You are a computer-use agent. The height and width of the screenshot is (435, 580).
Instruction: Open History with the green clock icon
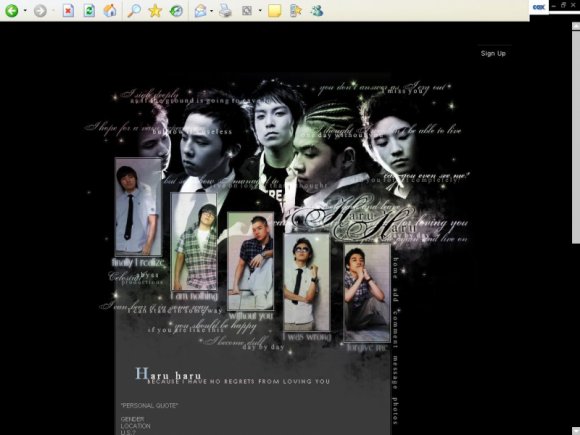[176, 10]
